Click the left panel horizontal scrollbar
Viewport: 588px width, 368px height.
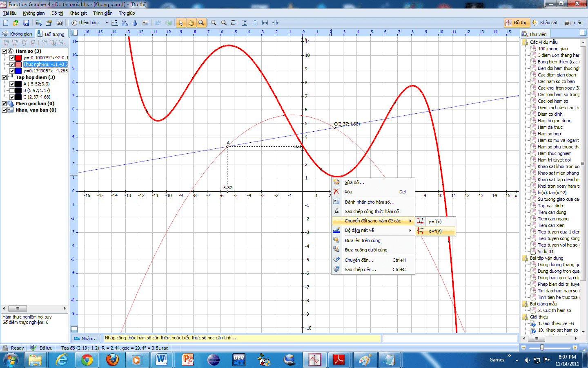[x=34, y=308]
